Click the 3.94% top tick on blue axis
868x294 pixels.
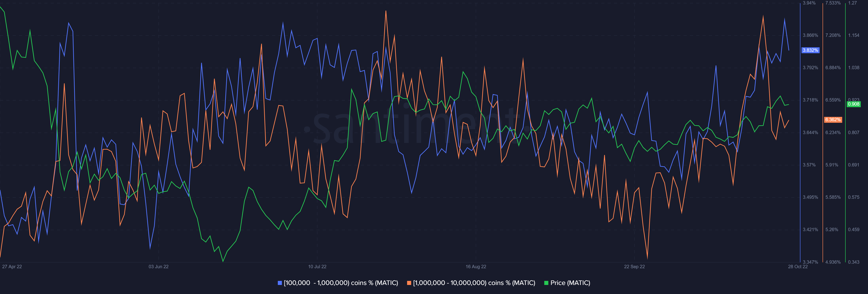pyautogui.click(x=809, y=3)
